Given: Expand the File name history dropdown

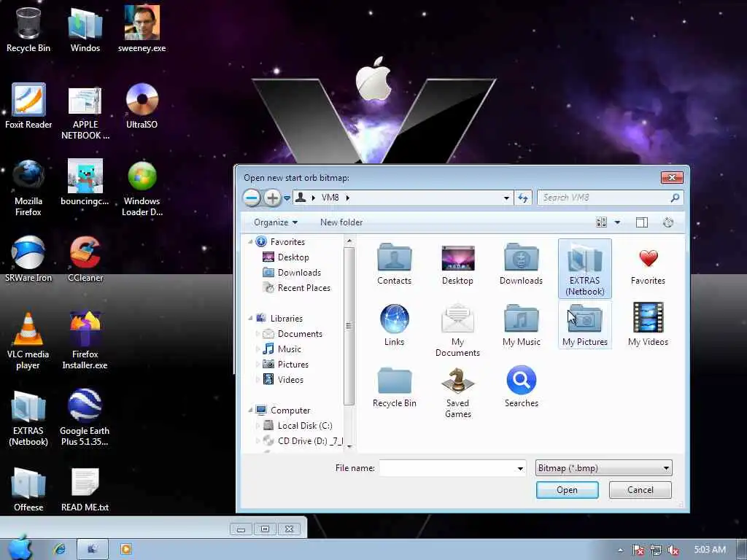Looking at the screenshot, I should coord(520,469).
